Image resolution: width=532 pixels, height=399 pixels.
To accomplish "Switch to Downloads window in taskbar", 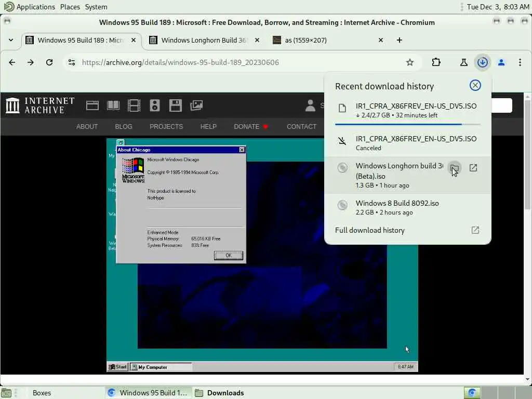I will tap(225, 393).
